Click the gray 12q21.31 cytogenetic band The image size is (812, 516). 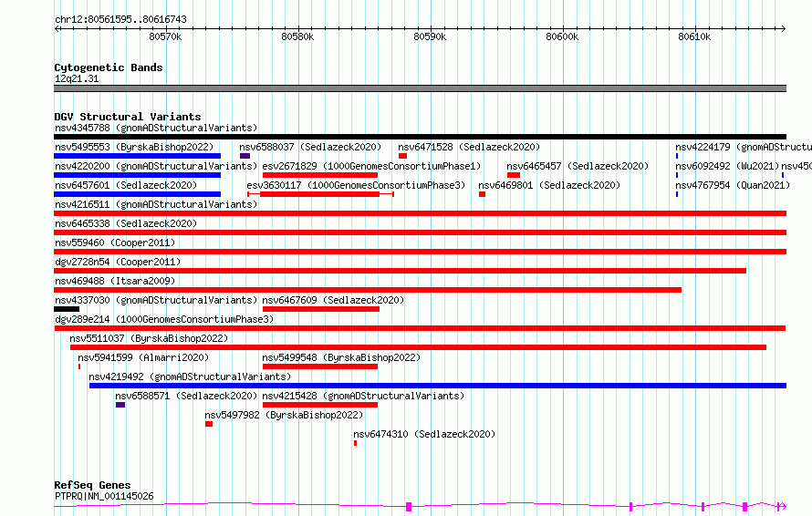click(420, 88)
